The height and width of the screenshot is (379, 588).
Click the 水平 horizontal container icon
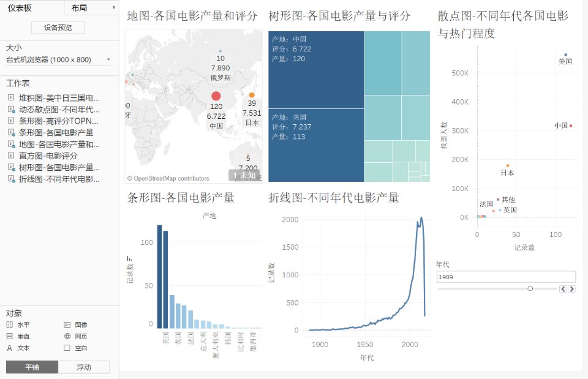tap(10, 325)
